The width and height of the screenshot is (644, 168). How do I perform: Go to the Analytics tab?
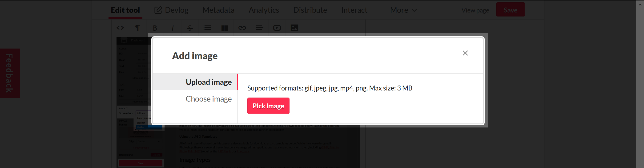tap(264, 10)
